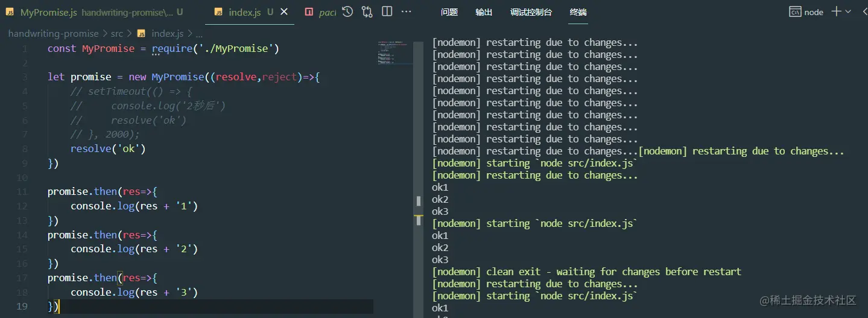Click the open changes compare icon
Viewport: 868px width, 318px height.
(x=367, y=11)
